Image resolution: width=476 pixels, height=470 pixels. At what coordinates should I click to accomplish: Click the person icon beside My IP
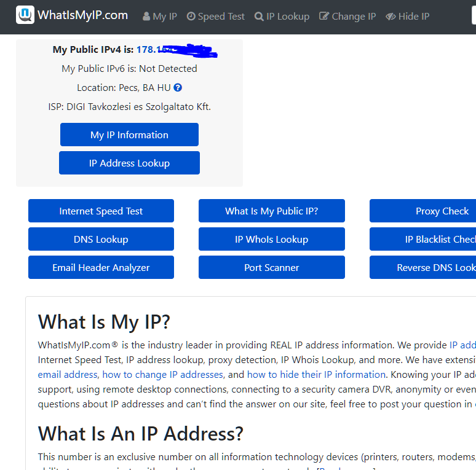(146, 17)
